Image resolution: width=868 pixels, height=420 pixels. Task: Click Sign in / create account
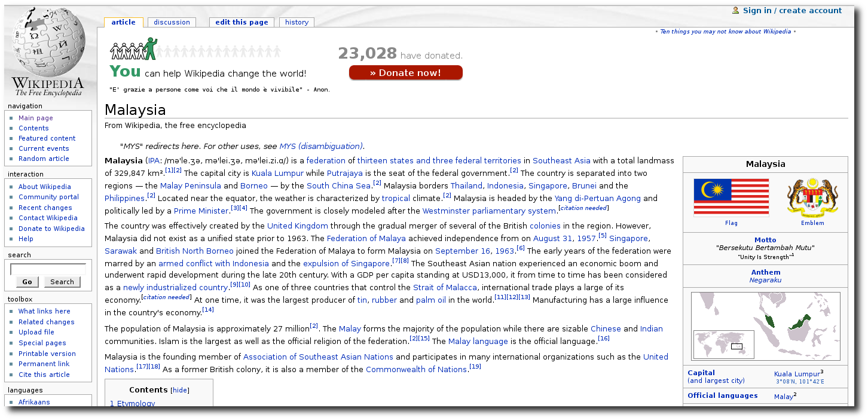pyautogui.click(x=792, y=10)
